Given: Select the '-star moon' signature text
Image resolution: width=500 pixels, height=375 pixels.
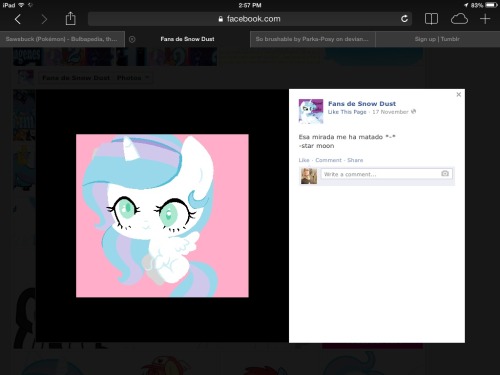Looking at the screenshot, I should [x=316, y=146].
